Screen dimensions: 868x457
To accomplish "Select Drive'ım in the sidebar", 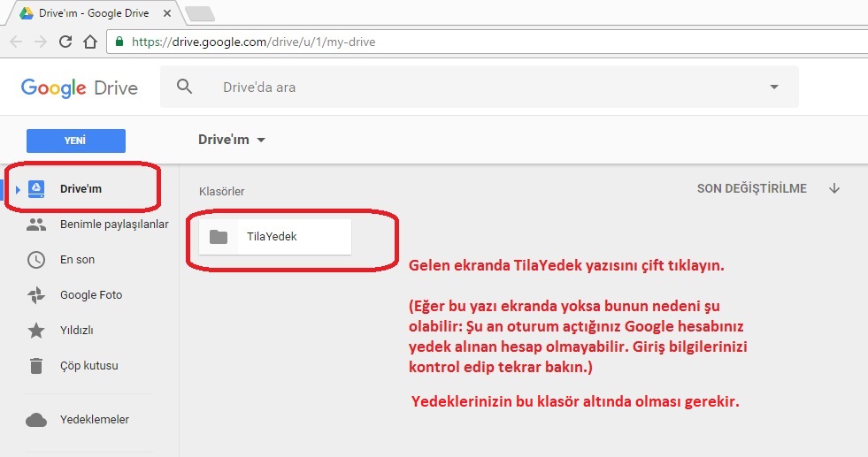I will click(x=81, y=189).
